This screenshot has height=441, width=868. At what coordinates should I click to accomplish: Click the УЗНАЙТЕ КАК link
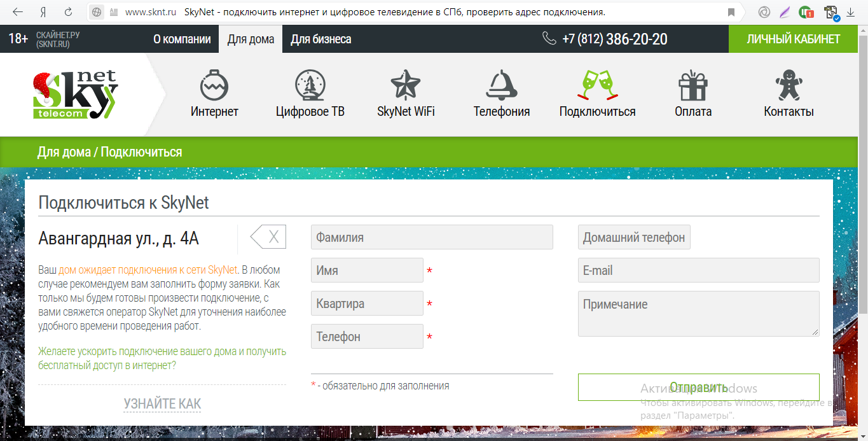point(162,403)
